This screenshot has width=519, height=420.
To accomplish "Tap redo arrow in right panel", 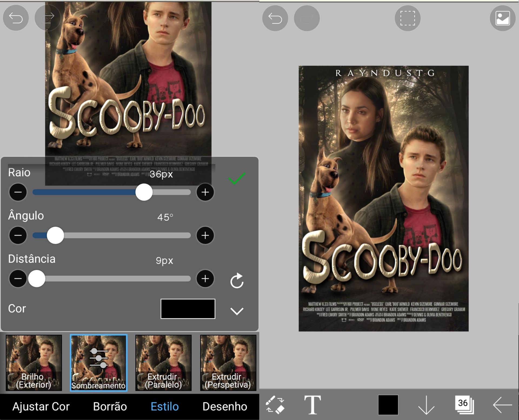I will [307, 18].
